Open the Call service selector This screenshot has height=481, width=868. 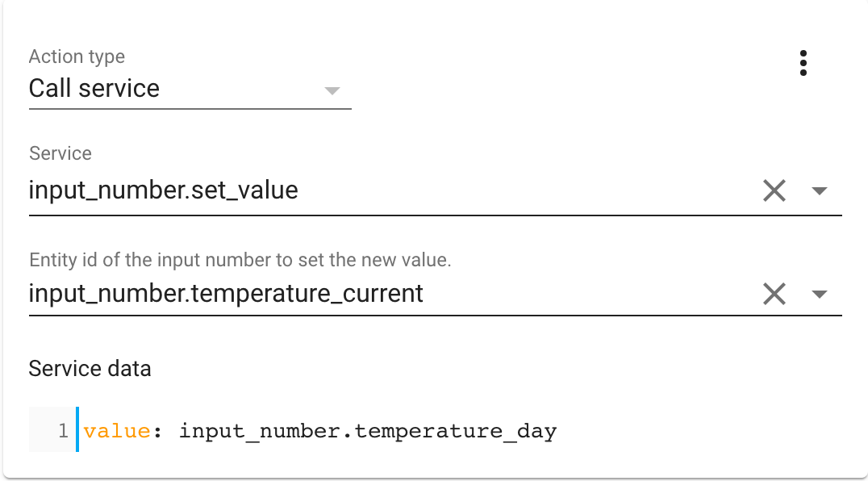(x=332, y=91)
